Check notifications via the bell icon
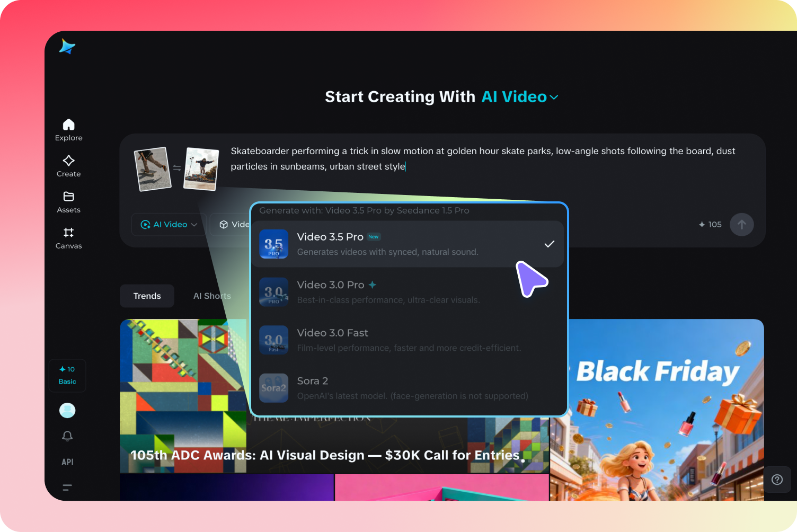Viewport: 797px width, 532px height. (67, 436)
